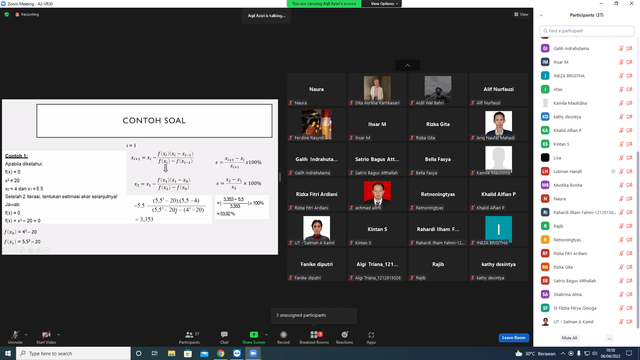Open the Windows Start menu
Screen dimensions: 640x360
[8, 353]
